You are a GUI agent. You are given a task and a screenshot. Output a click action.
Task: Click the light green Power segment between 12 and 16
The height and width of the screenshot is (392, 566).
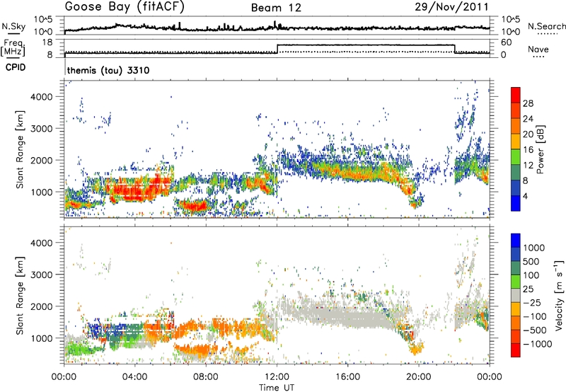point(516,156)
